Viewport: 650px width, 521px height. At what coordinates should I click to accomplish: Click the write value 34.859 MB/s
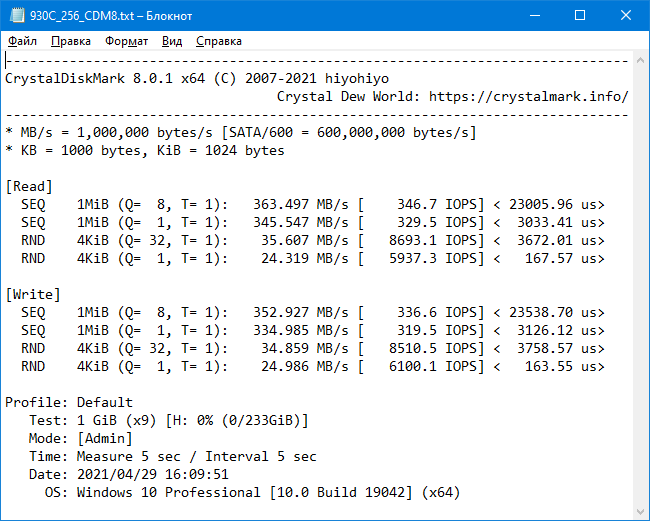pos(305,349)
